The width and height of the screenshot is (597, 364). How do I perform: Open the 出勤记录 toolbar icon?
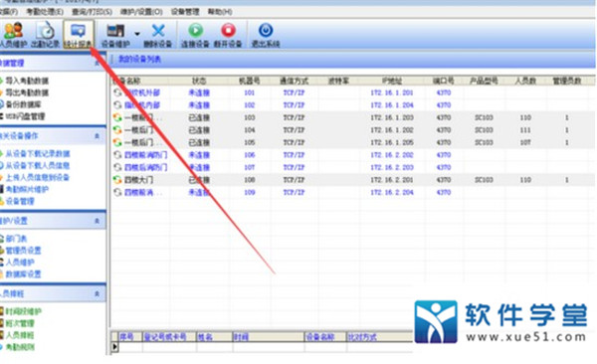[x=46, y=35]
